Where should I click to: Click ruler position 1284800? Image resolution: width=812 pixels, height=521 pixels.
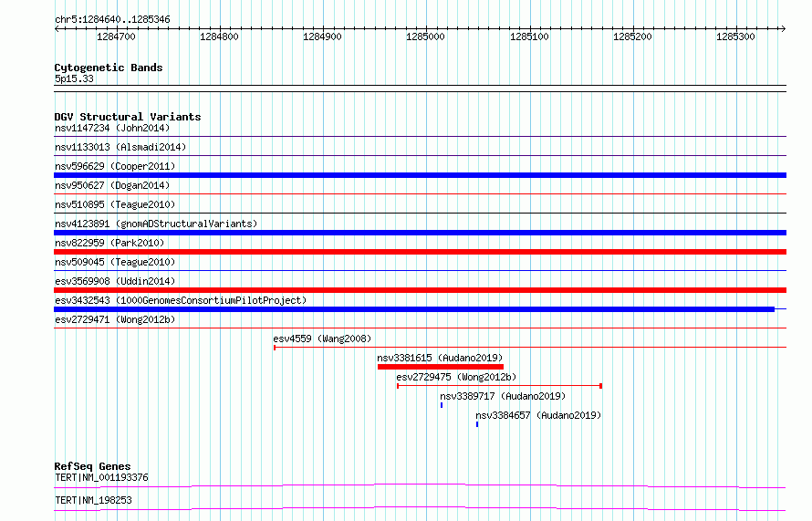tap(219, 36)
